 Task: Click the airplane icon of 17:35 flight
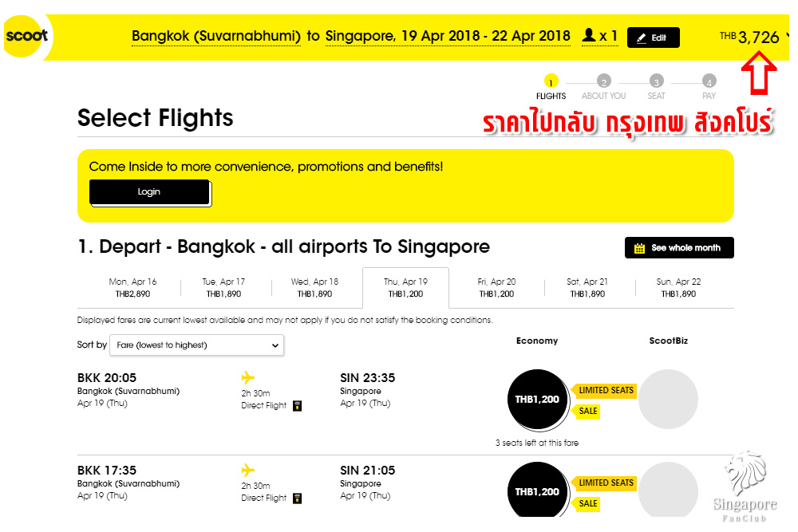[x=247, y=469]
